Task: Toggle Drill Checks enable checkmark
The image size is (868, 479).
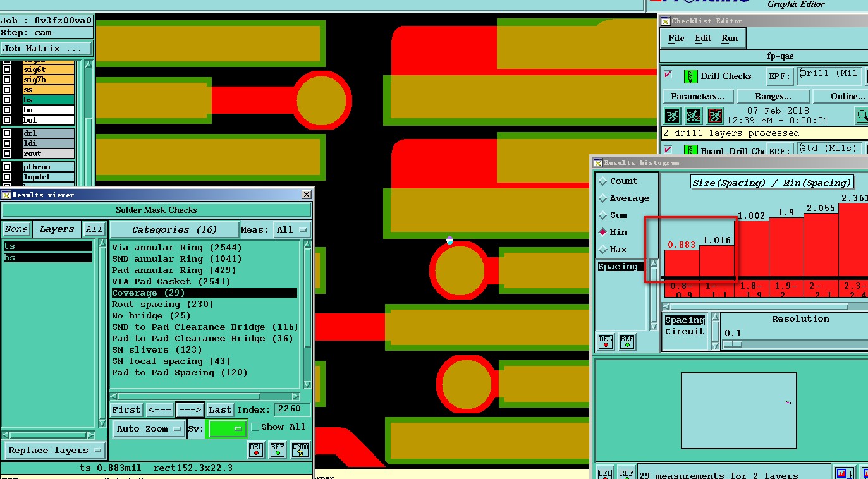Action: point(668,75)
